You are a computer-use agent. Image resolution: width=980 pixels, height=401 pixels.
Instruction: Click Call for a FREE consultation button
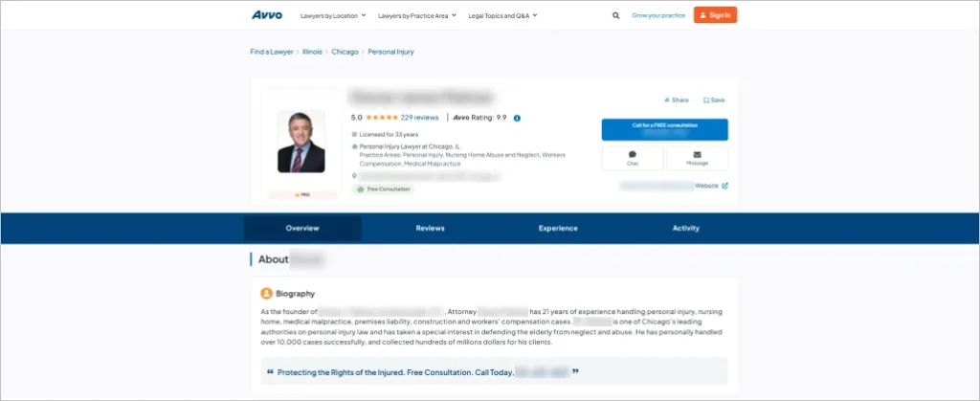665,129
